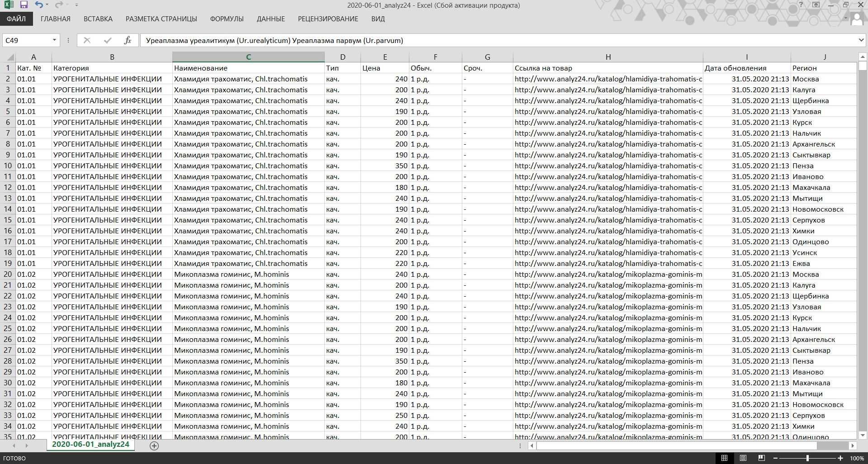
Task: Save the workbook with the floppy disk icon
Action: click(24, 5)
